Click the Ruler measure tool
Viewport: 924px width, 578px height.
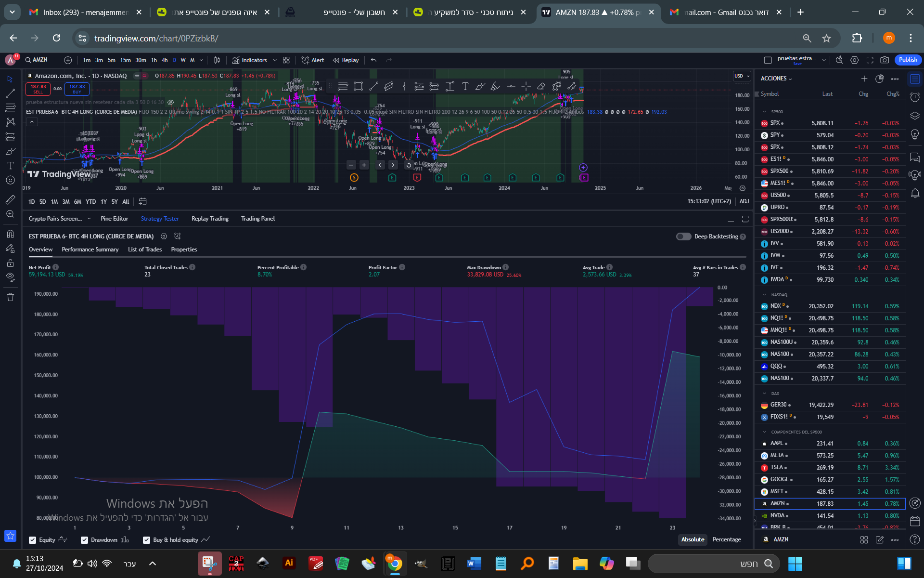pyautogui.click(x=10, y=199)
